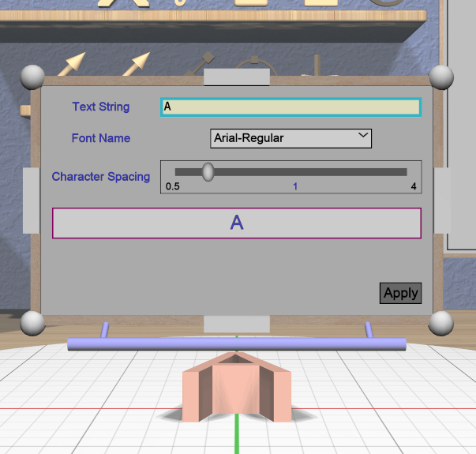Click the blue horizontal bar below the panel

[x=237, y=343]
